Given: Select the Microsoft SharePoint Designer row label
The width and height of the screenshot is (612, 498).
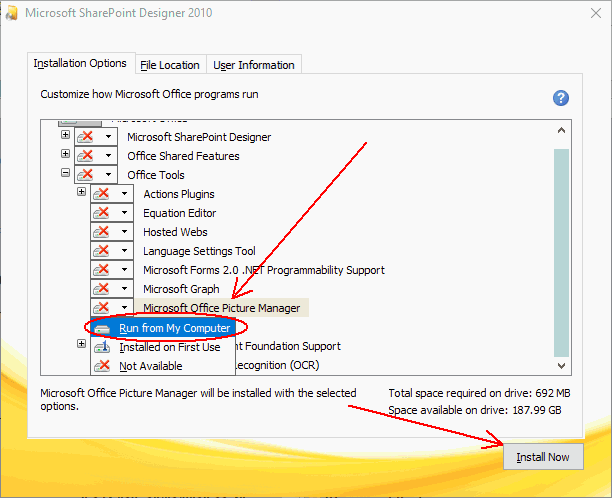Looking at the screenshot, I should [199, 137].
